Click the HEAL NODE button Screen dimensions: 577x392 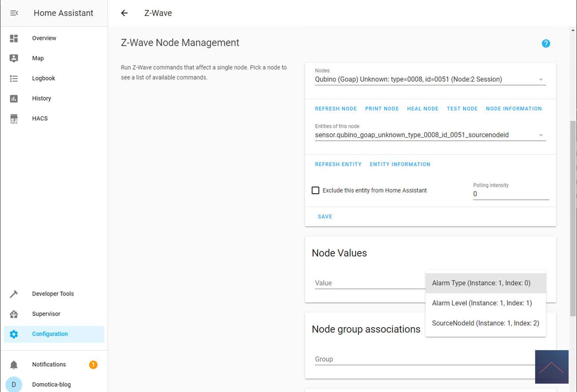[x=423, y=109]
